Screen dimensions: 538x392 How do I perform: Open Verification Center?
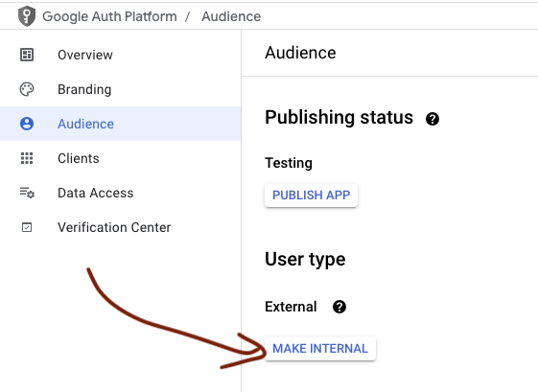pyautogui.click(x=120, y=227)
